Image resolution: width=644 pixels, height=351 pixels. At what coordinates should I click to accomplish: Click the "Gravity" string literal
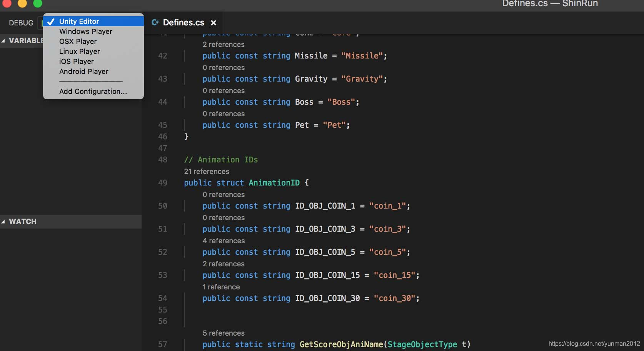(x=362, y=79)
